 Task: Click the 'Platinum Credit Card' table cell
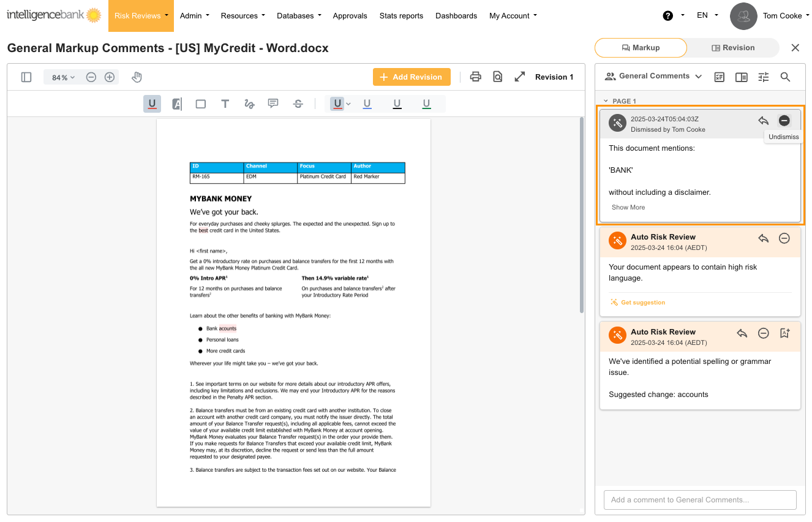click(x=324, y=177)
